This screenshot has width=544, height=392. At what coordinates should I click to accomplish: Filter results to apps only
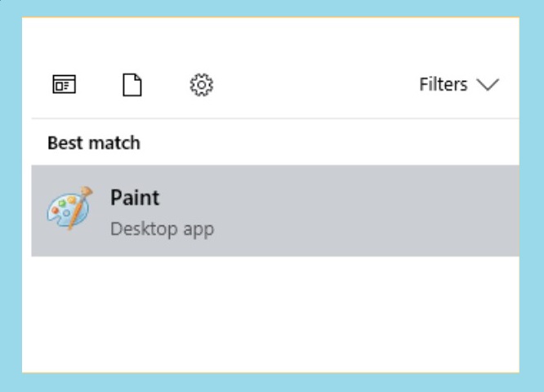coord(65,84)
